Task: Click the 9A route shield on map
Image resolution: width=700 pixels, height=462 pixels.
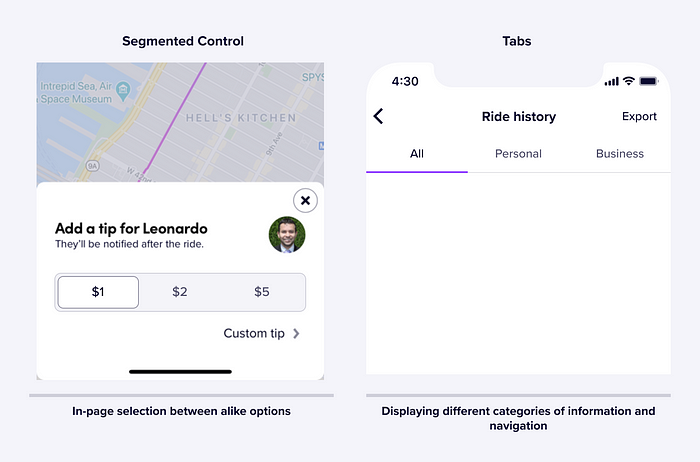Action: (92, 166)
